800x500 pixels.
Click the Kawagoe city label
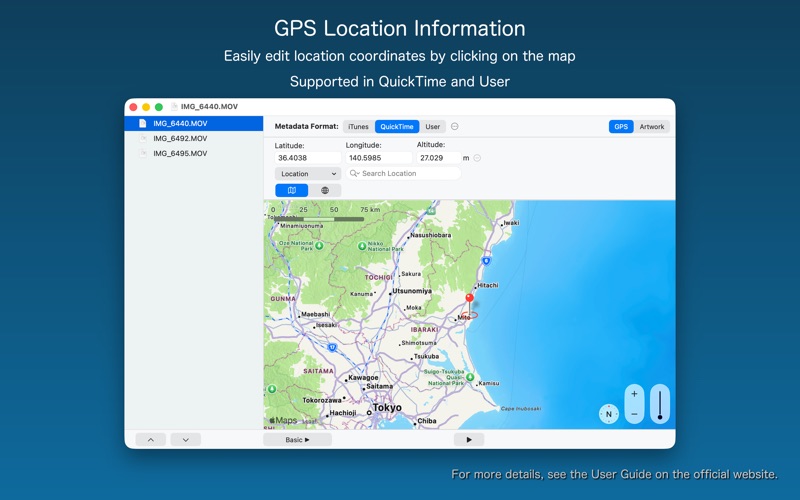pyautogui.click(x=363, y=378)
